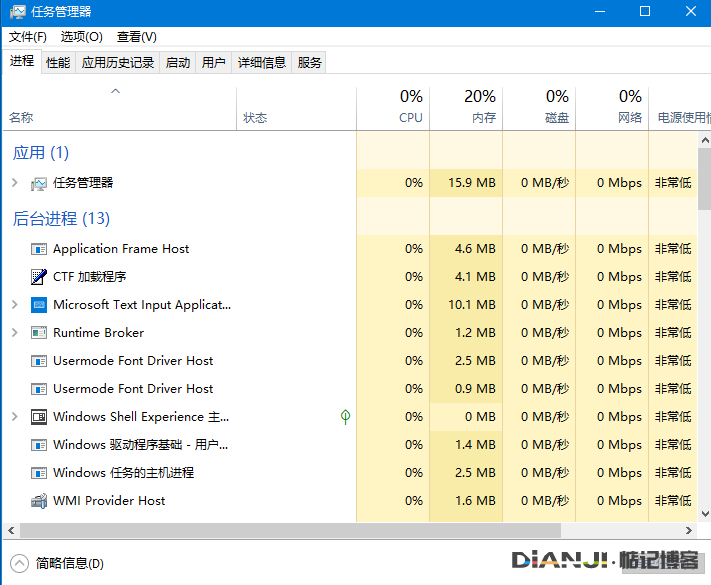The width and height of the screenshot is (711, 585).
Task: Minimize the Task Manager window
Action: tap(600, 11)
